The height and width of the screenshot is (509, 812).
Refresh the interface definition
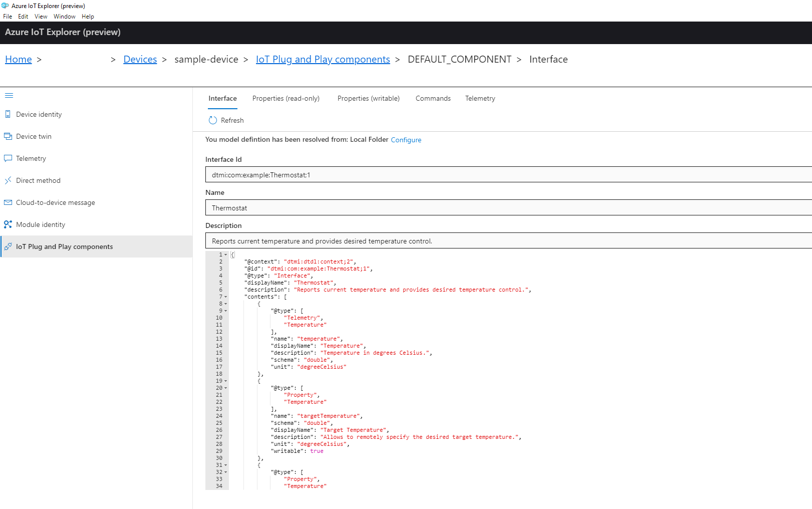coord(226,120)
